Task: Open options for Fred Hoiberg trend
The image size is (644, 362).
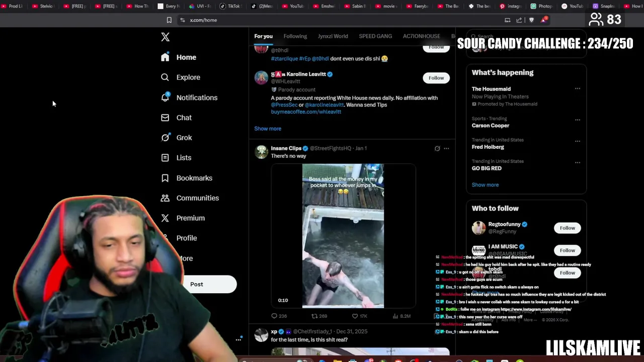Action: tap(578, 141)
